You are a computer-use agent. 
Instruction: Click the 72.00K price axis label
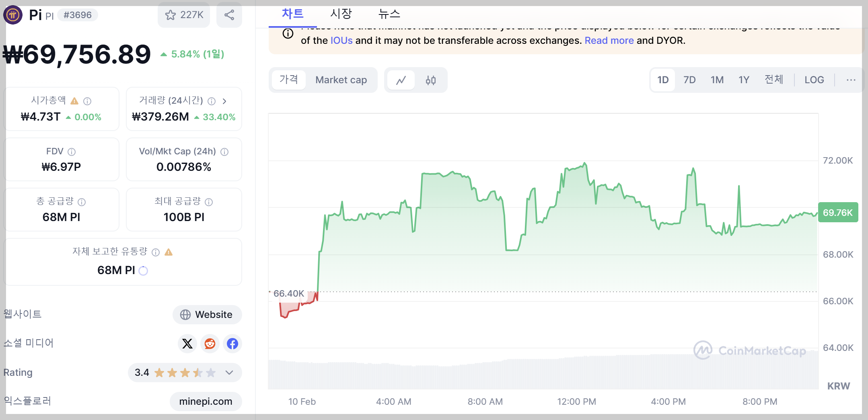point(838,161)
